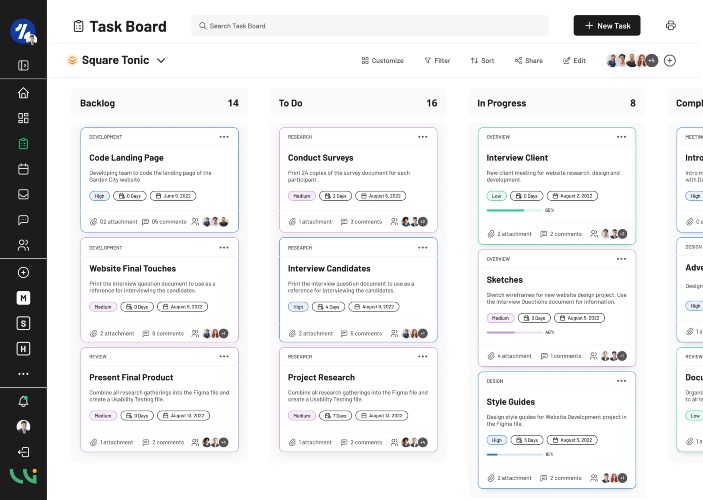Click the date tag on Style Guides card
This screenshot has width=703, height=500.
coord(571,440)
